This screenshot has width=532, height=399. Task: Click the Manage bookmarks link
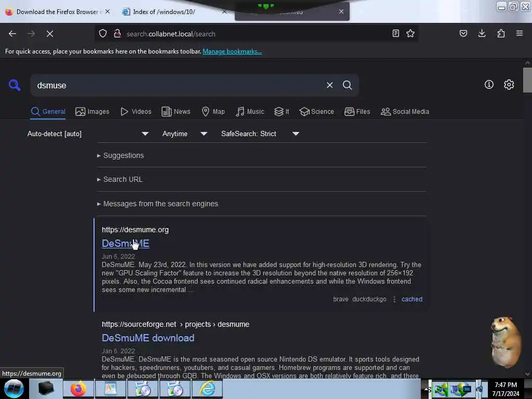[x=232, y=51]
